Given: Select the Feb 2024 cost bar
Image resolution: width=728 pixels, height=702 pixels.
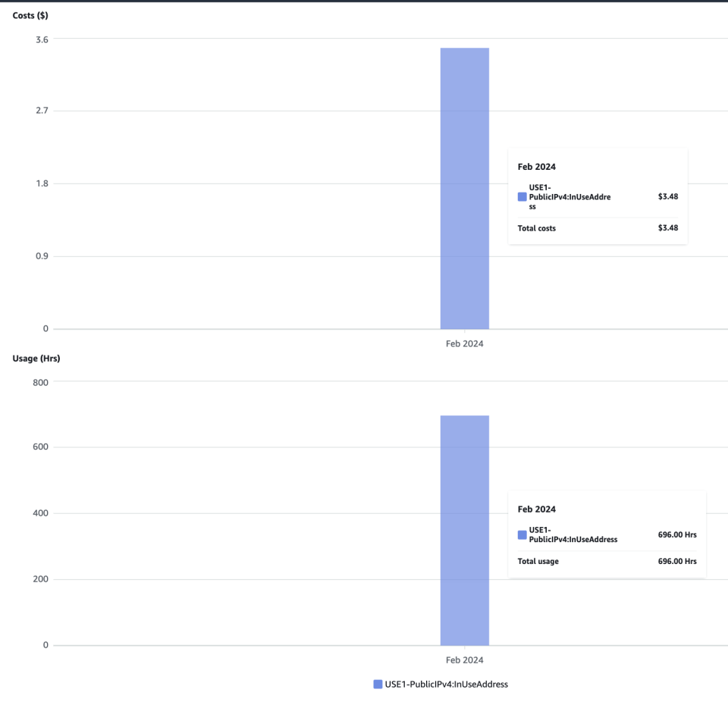Looking at the screenshot, I should click(464, 190).
